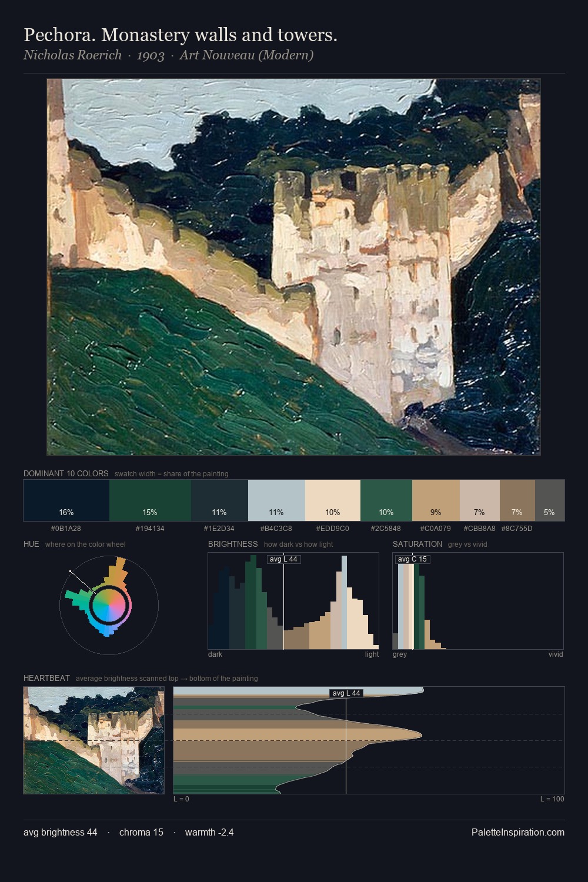Click the hue color wheel
The image size is (588, 882).
109,604
